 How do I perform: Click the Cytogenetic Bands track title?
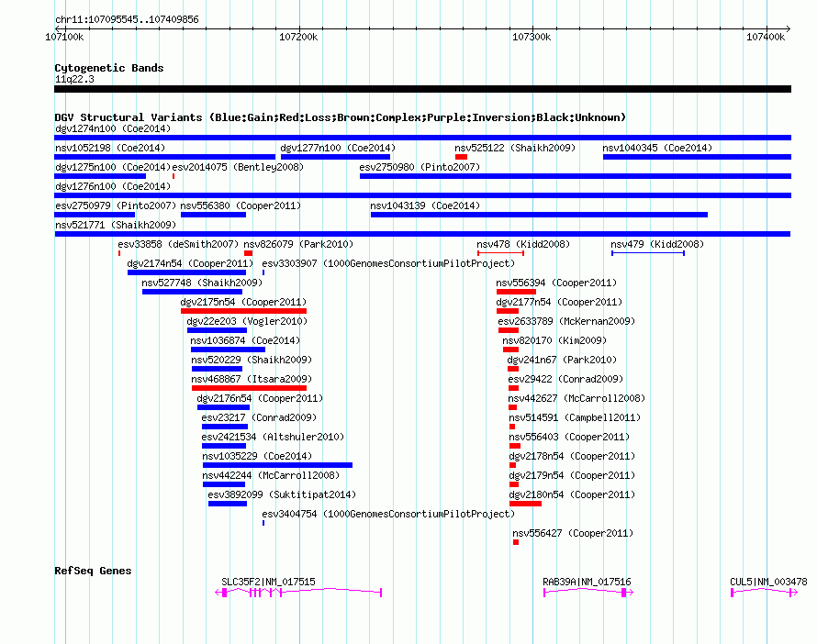coord(109,68)
